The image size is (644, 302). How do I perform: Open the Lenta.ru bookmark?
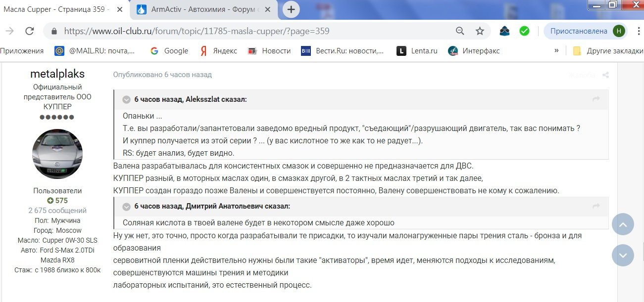click(417, 50)
